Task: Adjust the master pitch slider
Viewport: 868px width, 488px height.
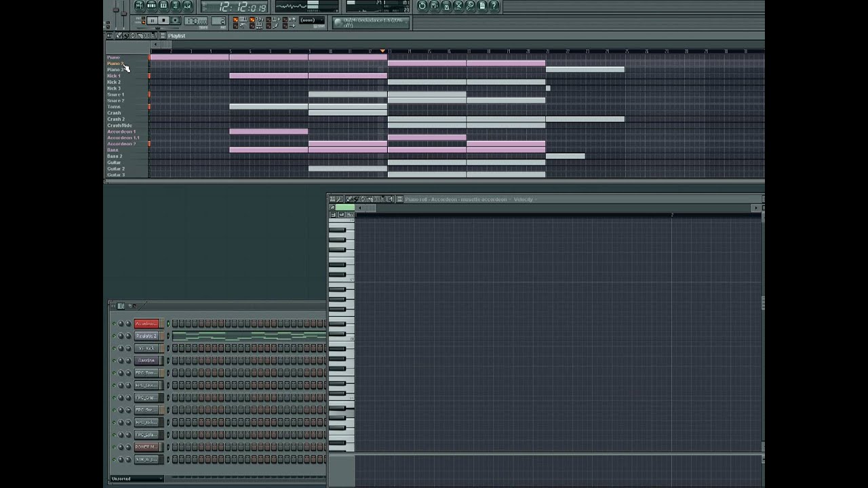Action: [x=124, y=14]
